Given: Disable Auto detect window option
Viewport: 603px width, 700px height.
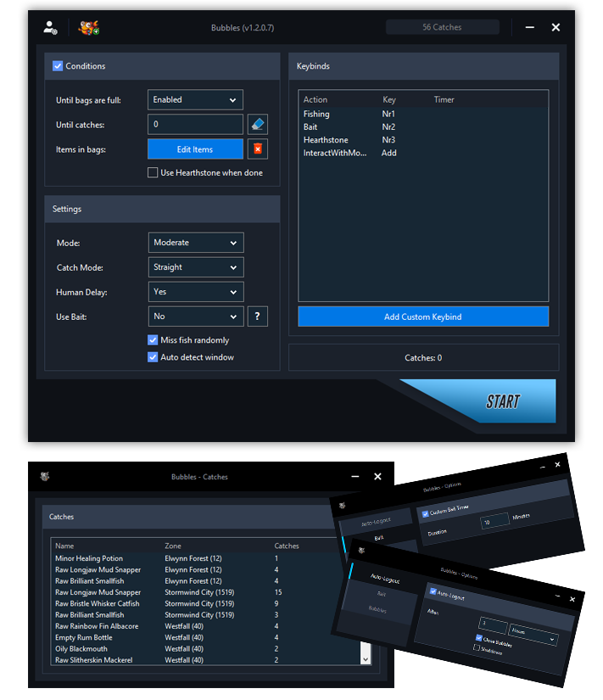Looking at the screenshot, I should click(x=154, y=357).
